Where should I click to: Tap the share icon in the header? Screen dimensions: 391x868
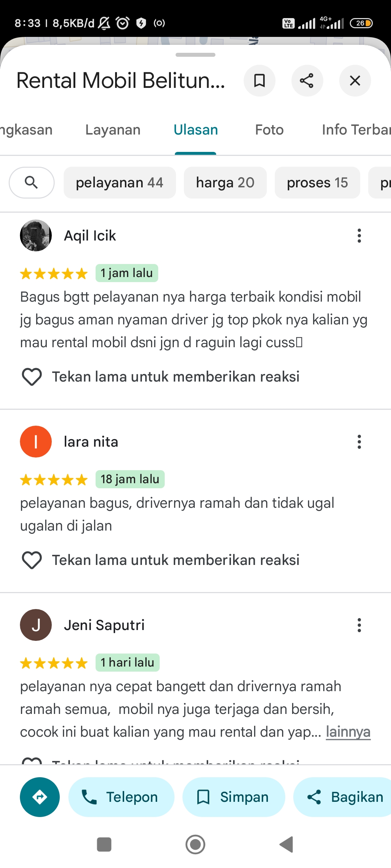(x=307, y=81)
